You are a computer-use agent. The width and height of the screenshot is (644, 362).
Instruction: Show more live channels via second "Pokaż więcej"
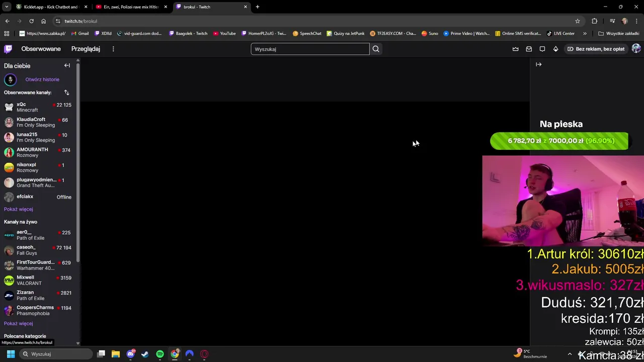[19, 323]
